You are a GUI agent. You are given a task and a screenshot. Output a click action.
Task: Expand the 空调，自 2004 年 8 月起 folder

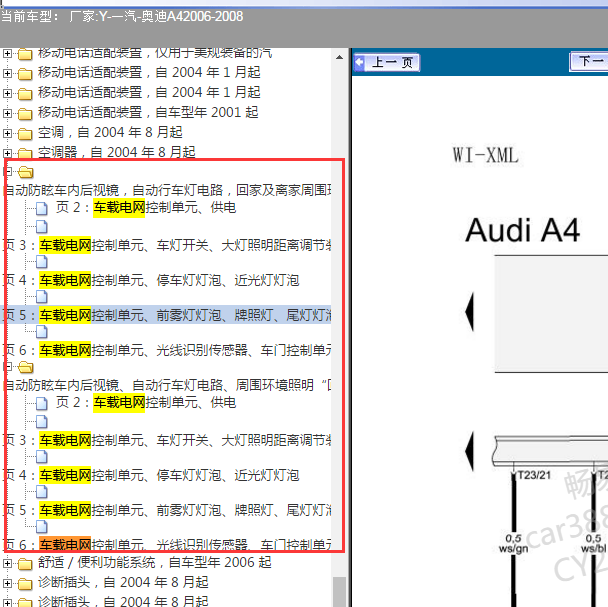(x=7, y=133)
